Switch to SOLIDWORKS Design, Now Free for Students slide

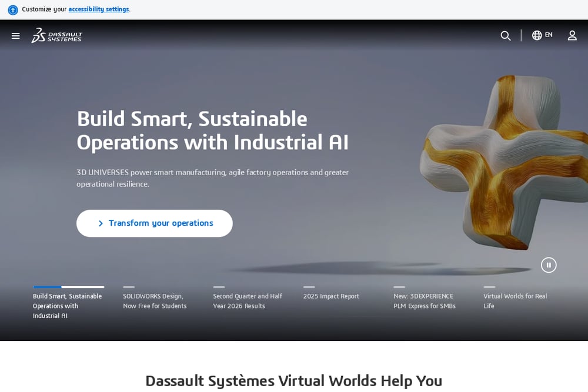155,301
